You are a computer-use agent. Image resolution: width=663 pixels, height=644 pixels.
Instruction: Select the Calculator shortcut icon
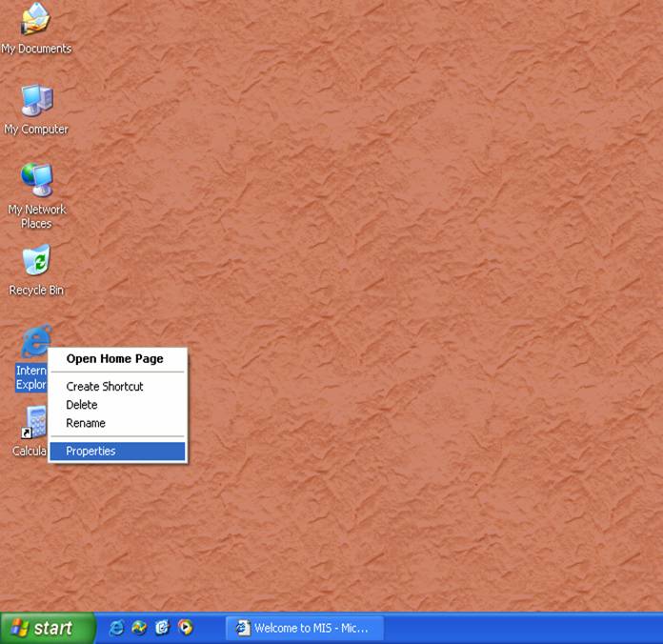35,423
